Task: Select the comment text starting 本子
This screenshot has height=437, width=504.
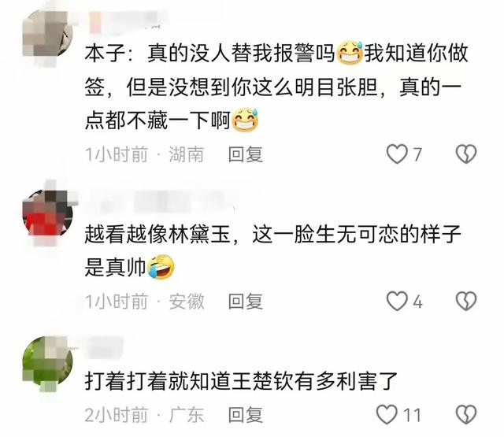Action: tap(276, 87)
